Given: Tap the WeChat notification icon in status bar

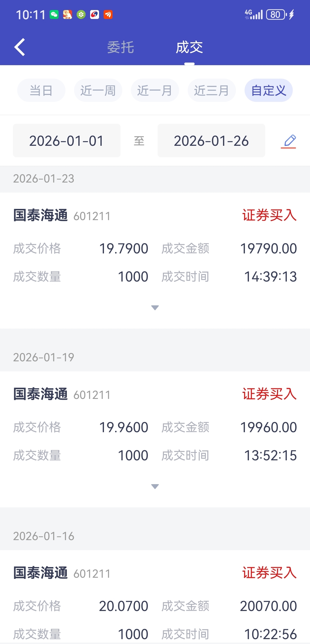Looking at the screenshot, I should [x=54, y=14].
